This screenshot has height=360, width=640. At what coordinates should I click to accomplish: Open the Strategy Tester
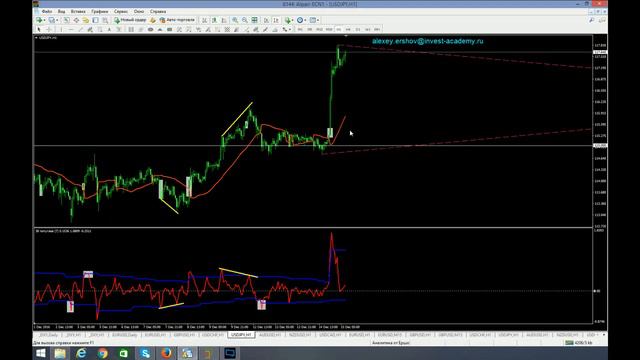point(105,20)
